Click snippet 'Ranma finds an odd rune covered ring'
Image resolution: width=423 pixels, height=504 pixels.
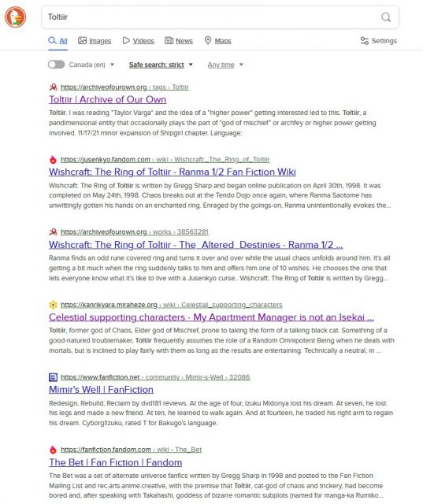(x=220, y=268)
